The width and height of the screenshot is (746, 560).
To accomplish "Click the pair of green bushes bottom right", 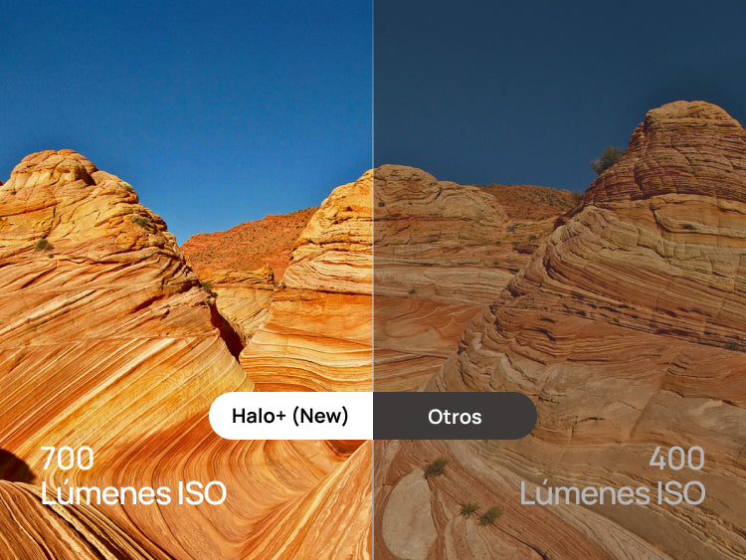I will click(x=481, y=514).
